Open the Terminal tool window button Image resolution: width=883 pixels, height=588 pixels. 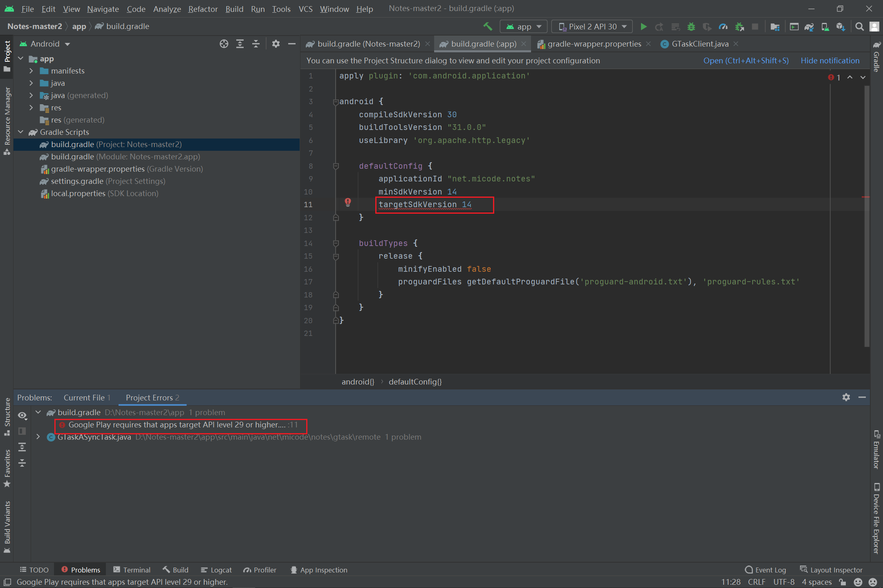tap(132, 570)
